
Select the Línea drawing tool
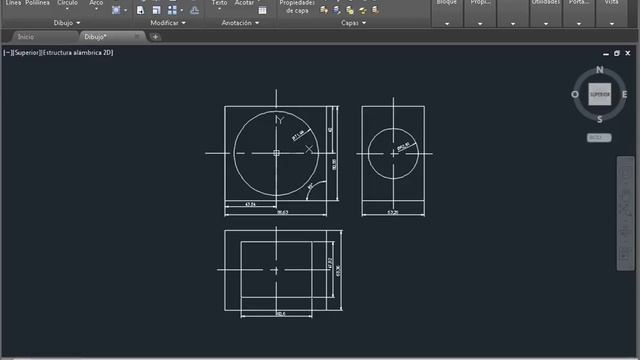point(13,3)
